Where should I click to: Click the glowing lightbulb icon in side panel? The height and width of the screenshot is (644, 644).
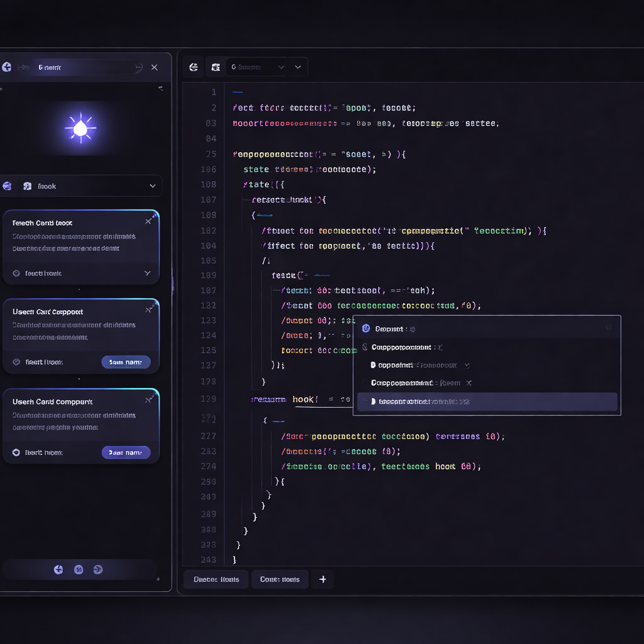[80, 128]
